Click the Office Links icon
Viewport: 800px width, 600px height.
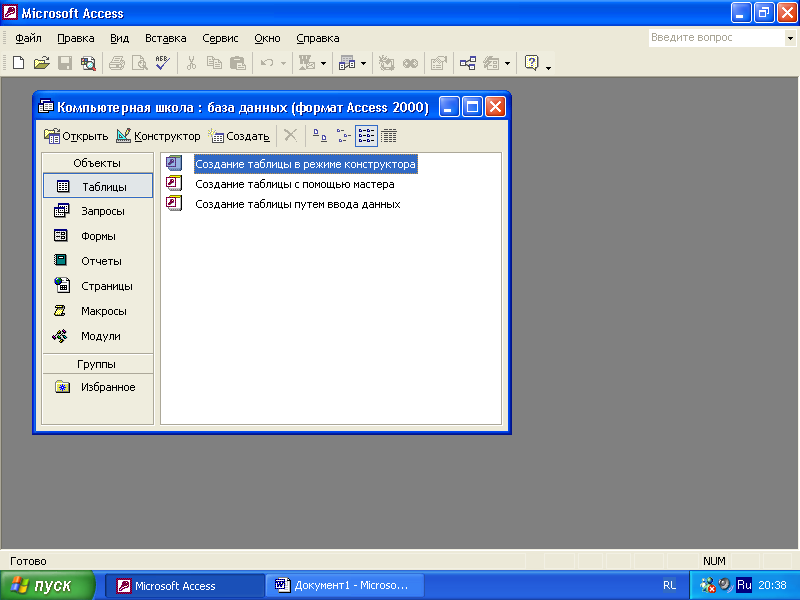point(307,63)
